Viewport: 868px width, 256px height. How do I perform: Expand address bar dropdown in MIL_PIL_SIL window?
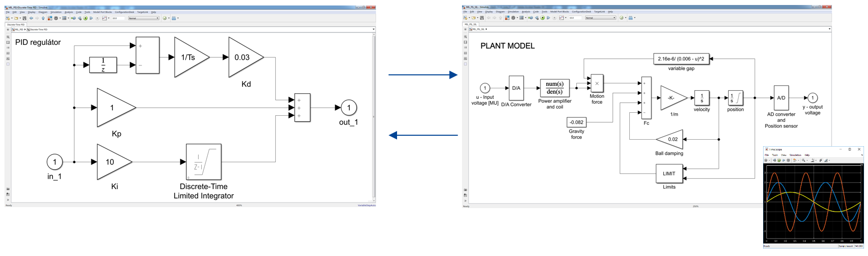[x=830, y=29]
